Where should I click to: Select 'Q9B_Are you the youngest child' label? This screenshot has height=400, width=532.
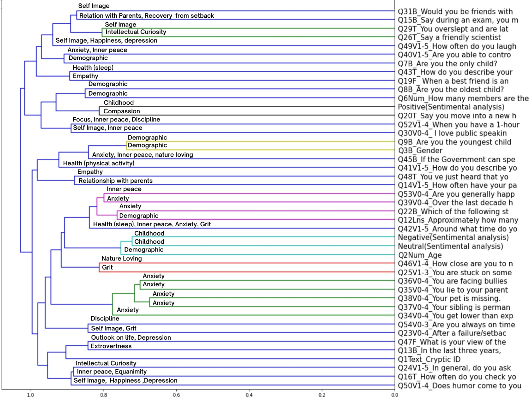(x=454, y=142)
